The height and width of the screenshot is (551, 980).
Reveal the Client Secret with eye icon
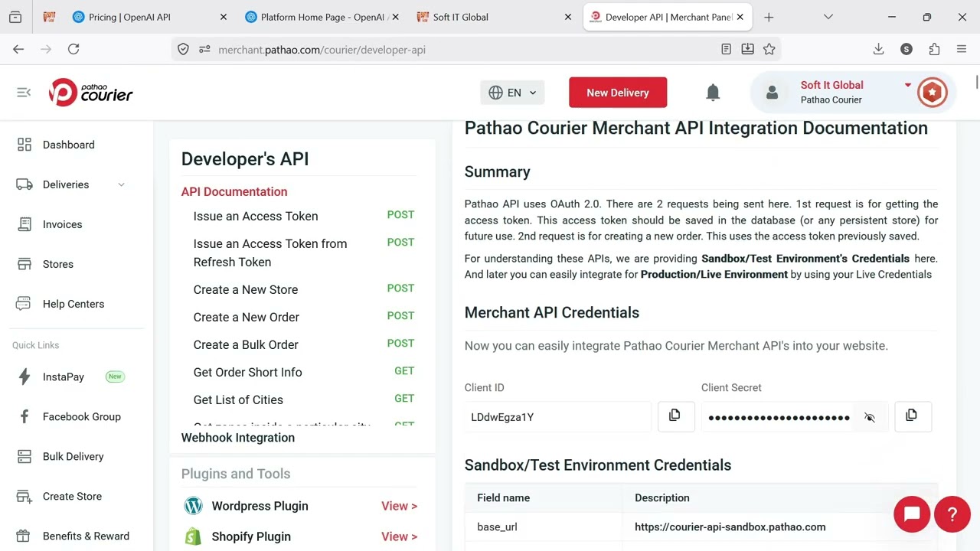pos(870,417)
